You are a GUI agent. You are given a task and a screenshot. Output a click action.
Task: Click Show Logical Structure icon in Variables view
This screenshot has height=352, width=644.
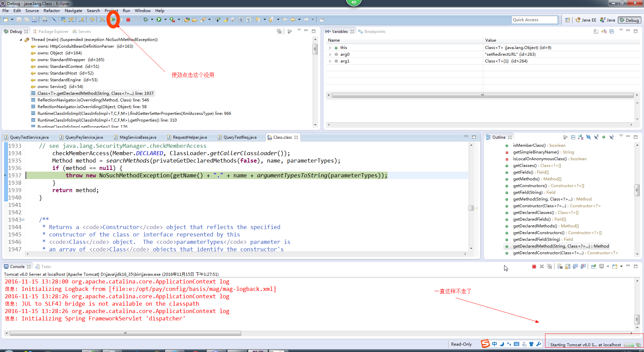604,32
